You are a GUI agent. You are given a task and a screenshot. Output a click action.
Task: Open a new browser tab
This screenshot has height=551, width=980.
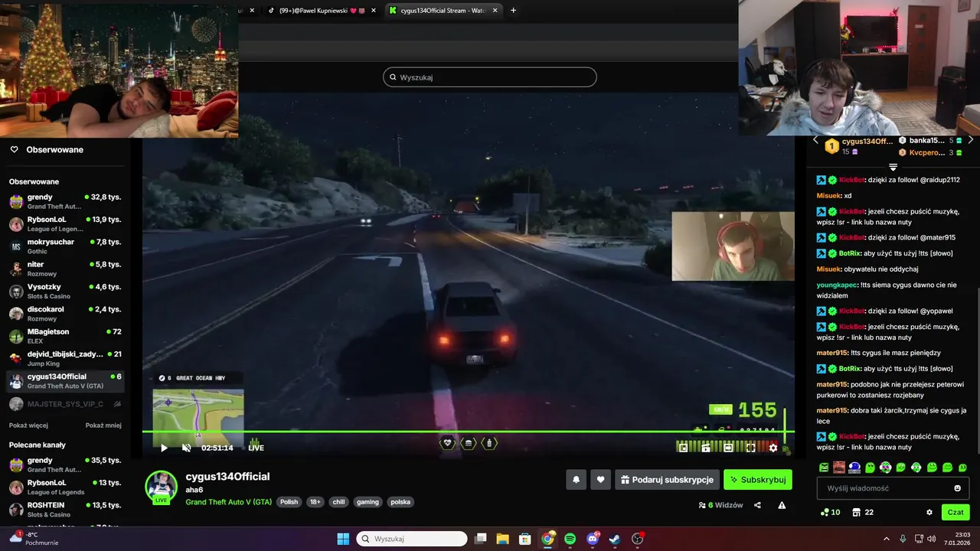click(513, 11)
